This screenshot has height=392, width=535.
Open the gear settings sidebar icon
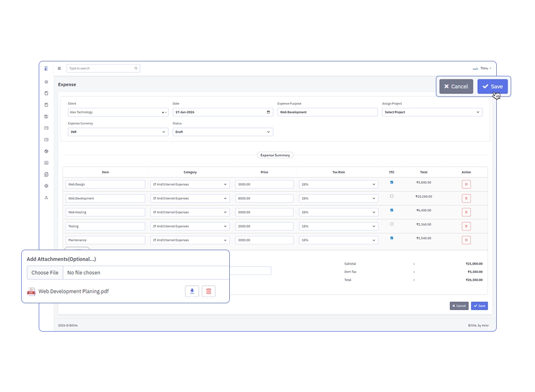coord(46,186)
